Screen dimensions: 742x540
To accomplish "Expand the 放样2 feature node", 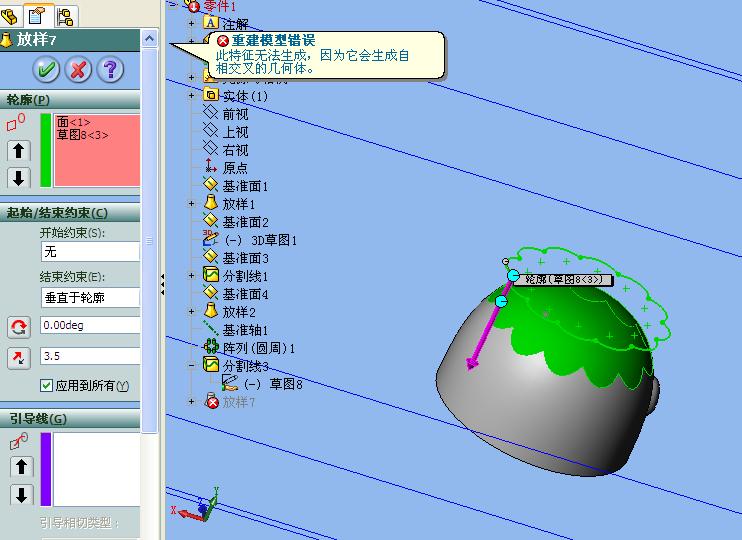I will tap(191, 311).
